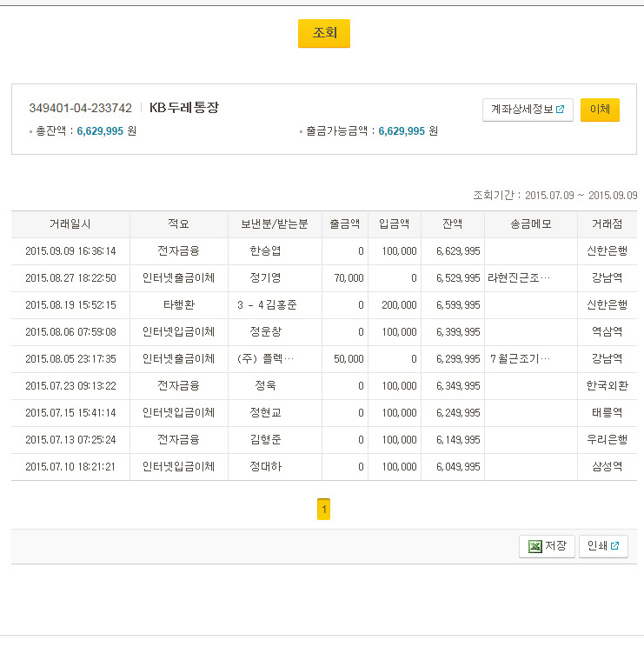This screenshot has width=644, height=647.
Task: Click the Excel icon on 저장 button
Action: pyautogui.click(x=535, y=546)
